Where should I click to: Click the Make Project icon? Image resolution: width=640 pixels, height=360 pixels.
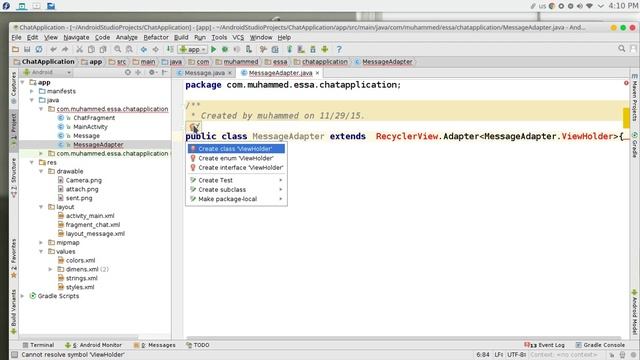click(170, 49)
